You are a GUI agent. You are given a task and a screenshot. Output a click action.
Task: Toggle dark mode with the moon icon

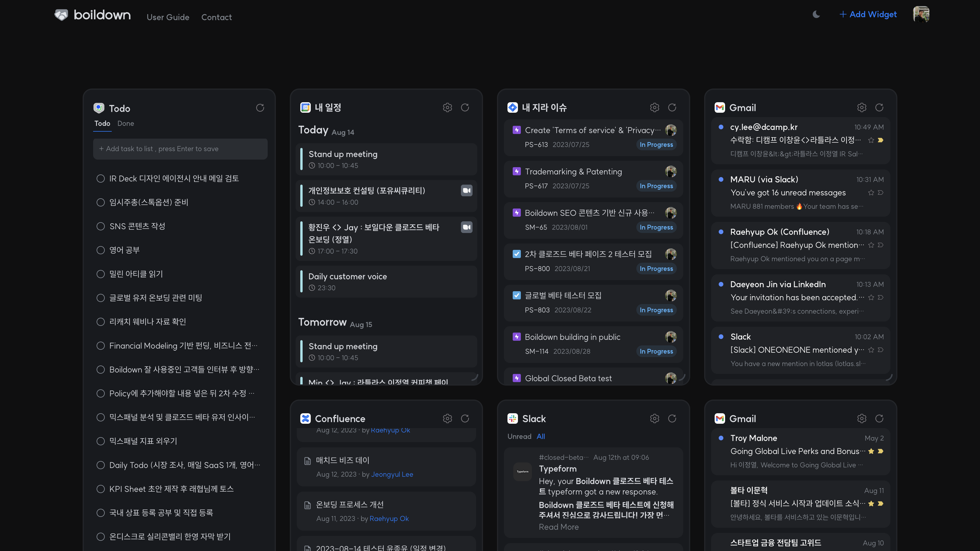point(816,15)
